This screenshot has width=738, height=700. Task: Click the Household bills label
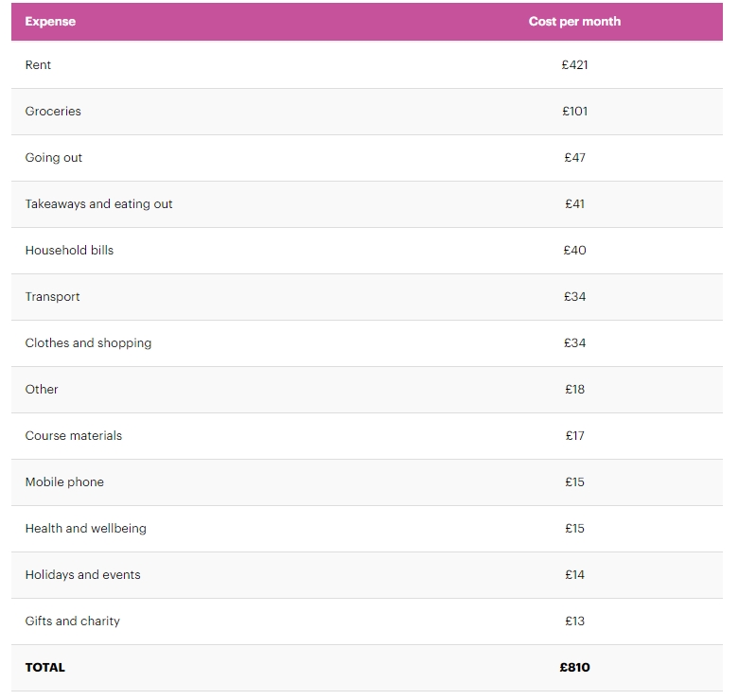coord(69,251)
